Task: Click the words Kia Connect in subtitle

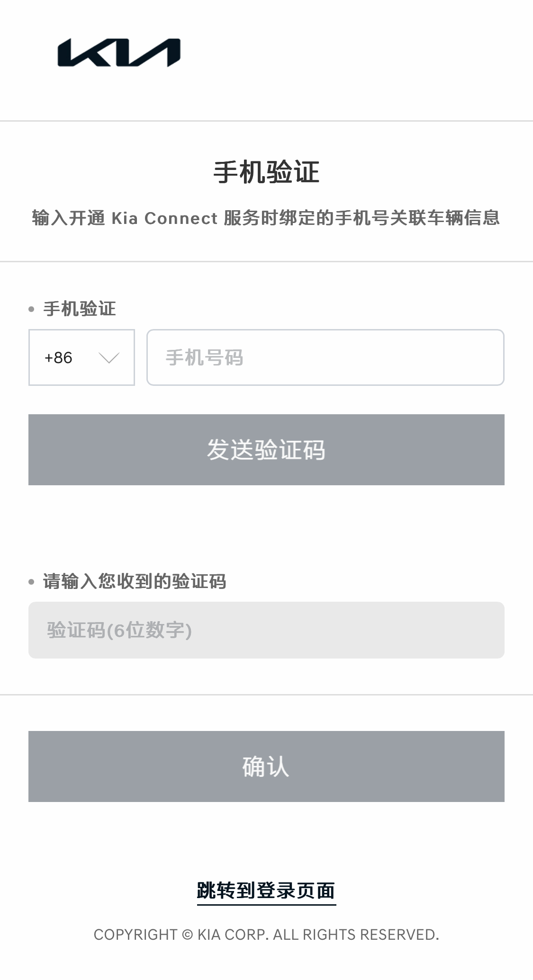Action: pyautogui.click(x=164, y=218)
